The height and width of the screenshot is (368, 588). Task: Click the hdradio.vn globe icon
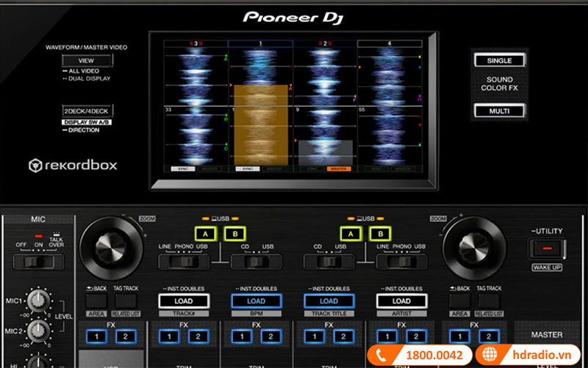click(x=491, y=355)
